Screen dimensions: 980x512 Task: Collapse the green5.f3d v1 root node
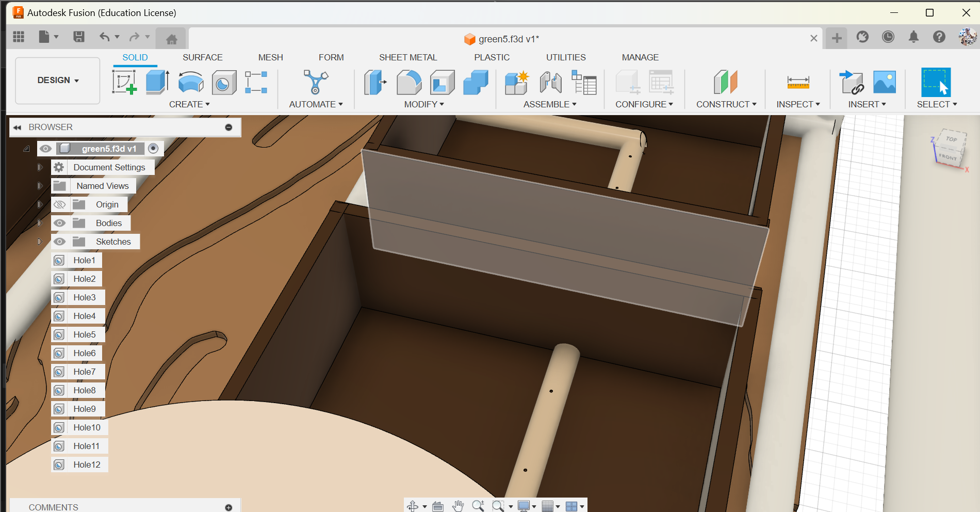point(26,149)
